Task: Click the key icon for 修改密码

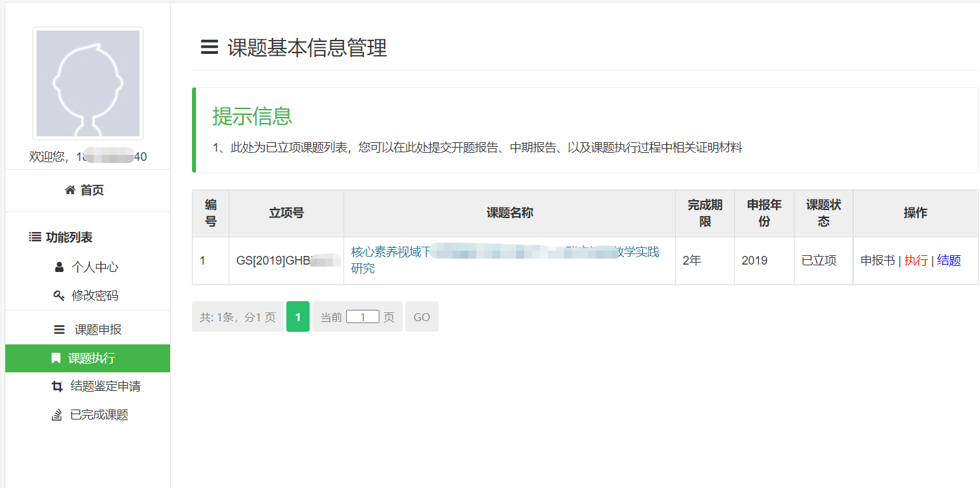Action: [58, 296]
